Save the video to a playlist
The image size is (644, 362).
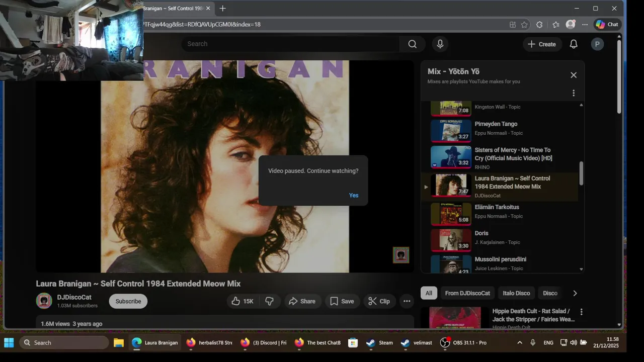[342, 301]
